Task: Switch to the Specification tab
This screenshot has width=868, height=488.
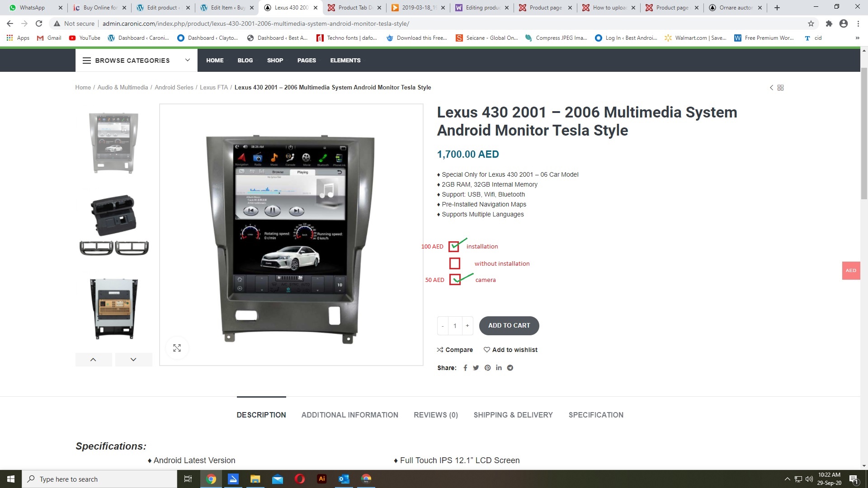Action: 596,415
